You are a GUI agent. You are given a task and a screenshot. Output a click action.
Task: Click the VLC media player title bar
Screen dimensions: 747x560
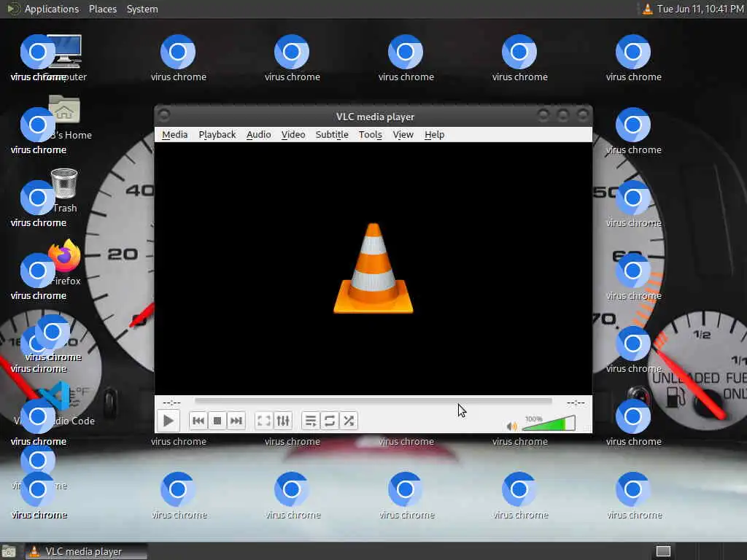click(x=375, y=117)
